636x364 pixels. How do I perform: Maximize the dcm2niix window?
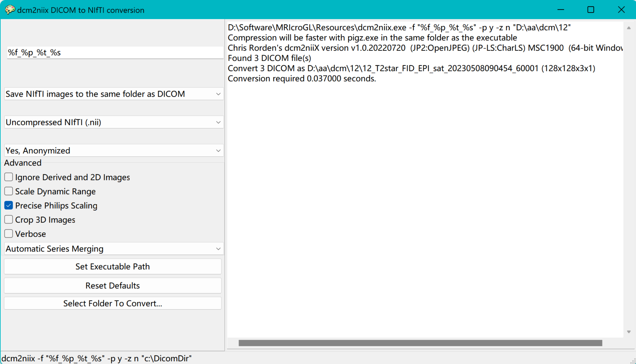coord(591,10)
